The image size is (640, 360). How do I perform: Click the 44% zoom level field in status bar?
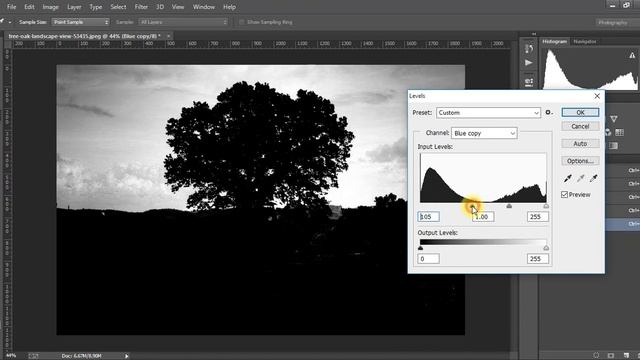click(11, 356)
